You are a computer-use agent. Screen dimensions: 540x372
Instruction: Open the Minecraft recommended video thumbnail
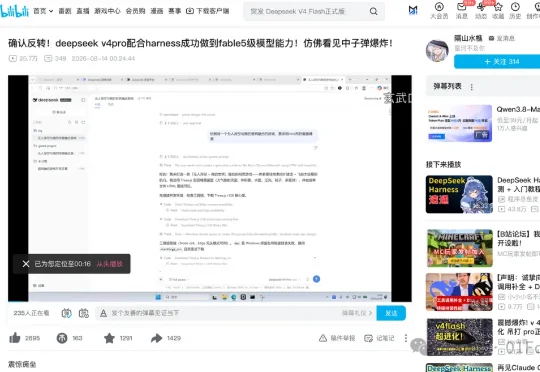click(460, 248)
